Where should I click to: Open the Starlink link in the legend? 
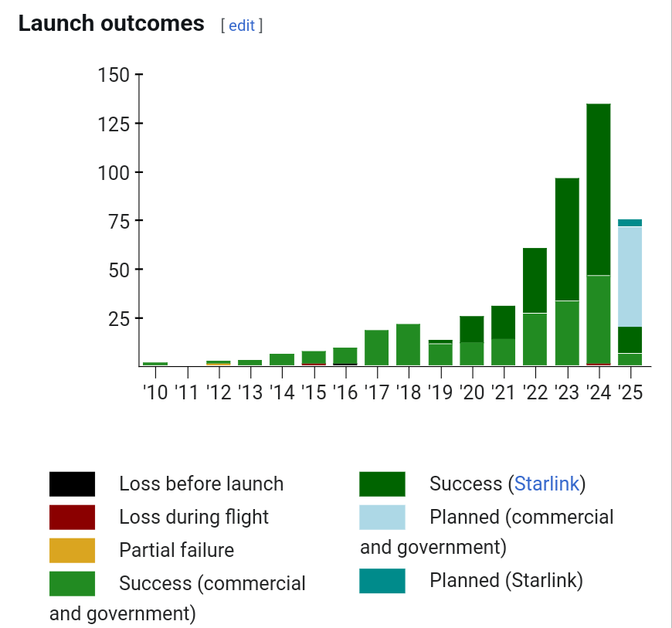(x=547, y=484)
